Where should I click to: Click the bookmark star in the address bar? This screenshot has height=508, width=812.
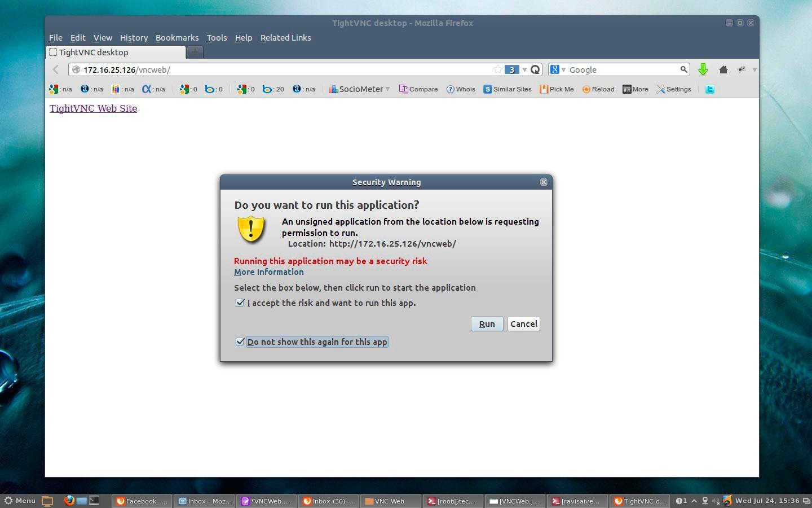coord(497,69)
